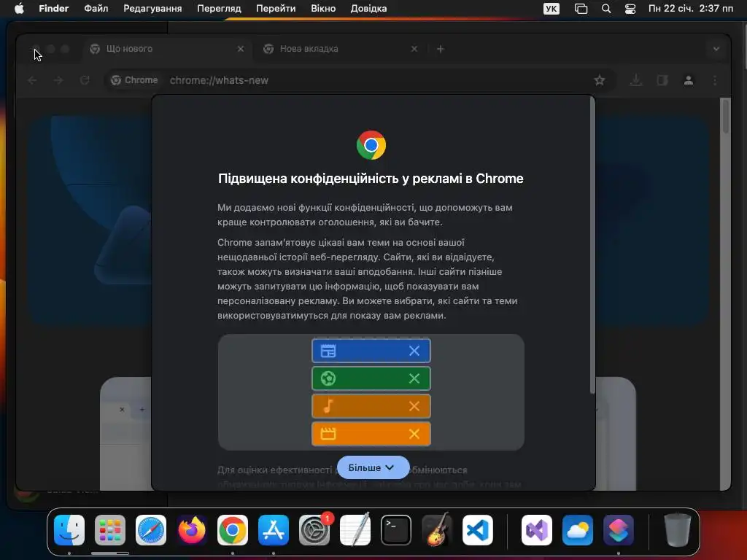Click the page's vertical scrollbar
The image size is (747, 560).
pos(726,117)
